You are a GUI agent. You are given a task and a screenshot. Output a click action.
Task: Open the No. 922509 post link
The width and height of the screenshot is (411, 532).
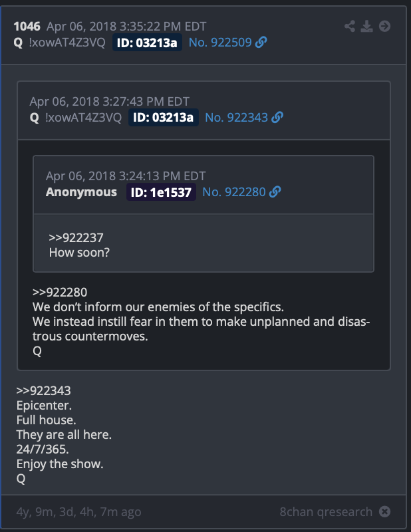[x=220, y=43]
